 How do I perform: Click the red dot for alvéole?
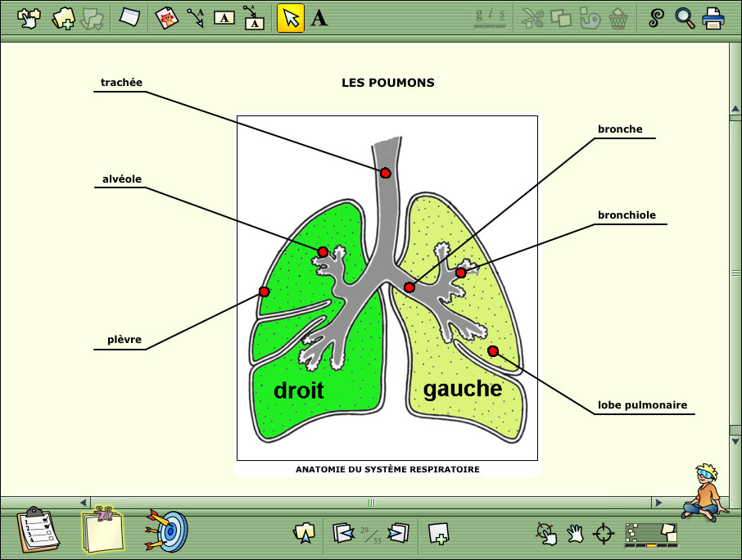point(323,251)
